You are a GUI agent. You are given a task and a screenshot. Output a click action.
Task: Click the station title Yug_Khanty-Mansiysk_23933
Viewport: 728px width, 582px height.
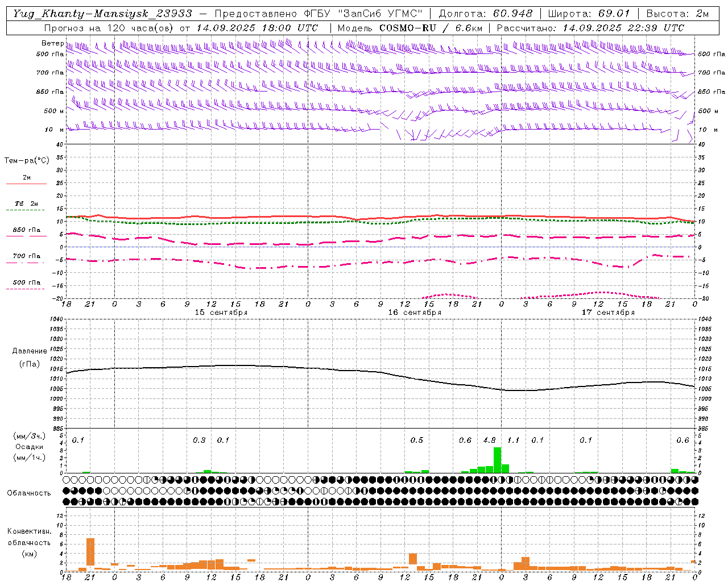point(102,14)
